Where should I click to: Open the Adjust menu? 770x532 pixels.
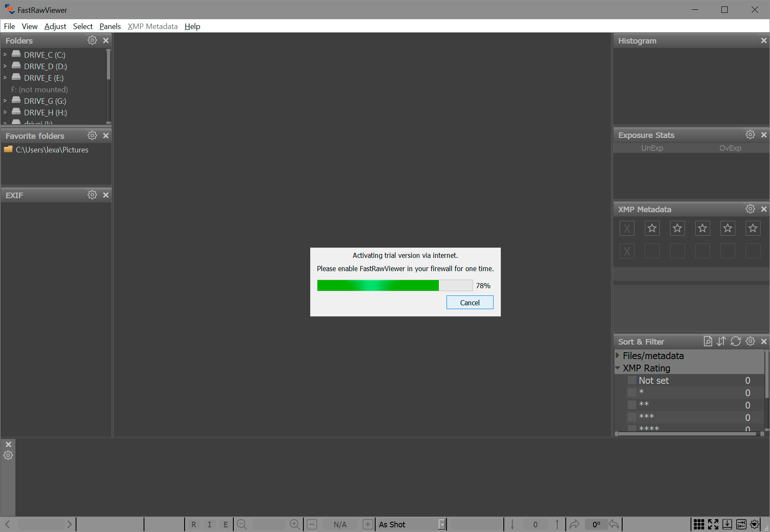coord(55,26)
